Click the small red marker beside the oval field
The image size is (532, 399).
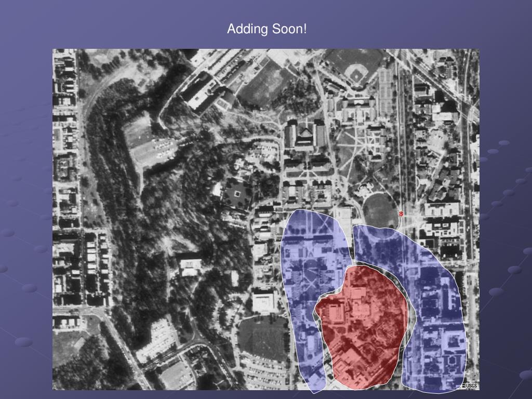pyautogui.click(x=401, y=214)
